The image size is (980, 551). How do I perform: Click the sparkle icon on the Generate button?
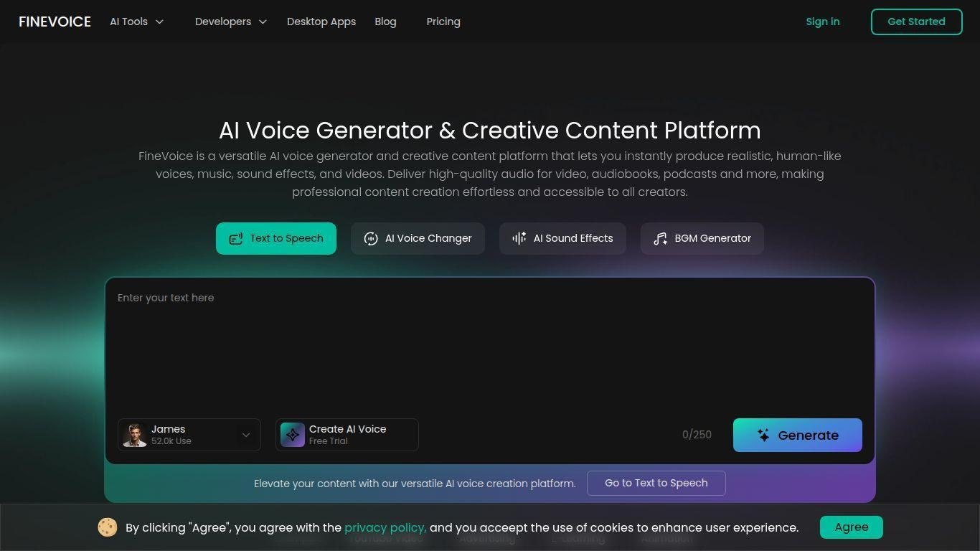tap(763, 435)
